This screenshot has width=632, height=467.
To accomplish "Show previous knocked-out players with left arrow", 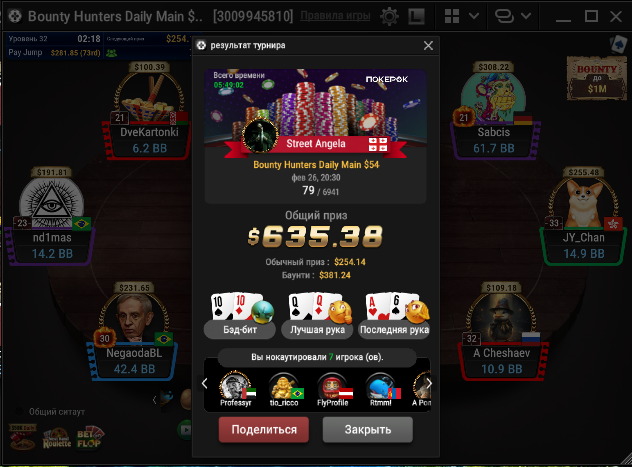I will point(205,383).
